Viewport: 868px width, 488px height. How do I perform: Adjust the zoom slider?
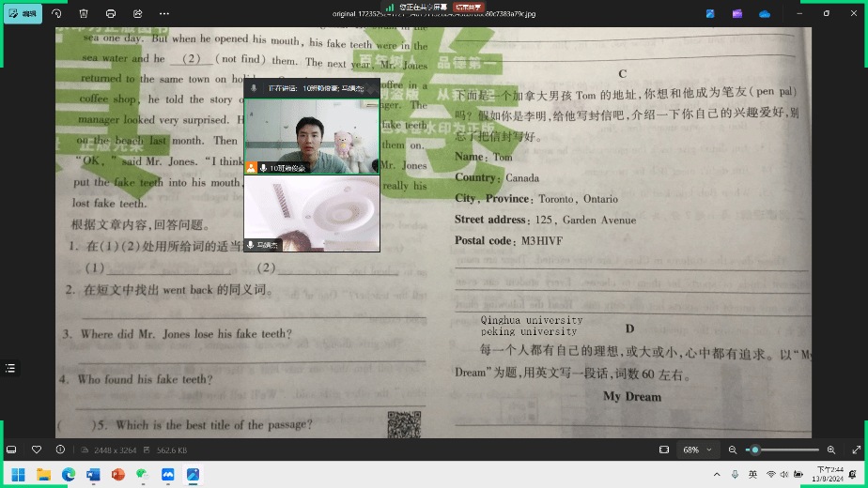[754, 450]
